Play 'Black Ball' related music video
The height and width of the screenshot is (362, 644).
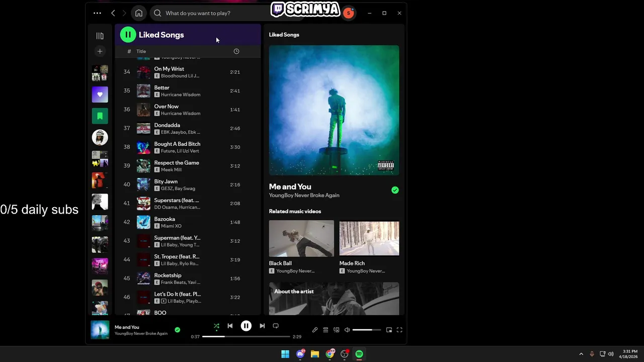click(x=301, y=238)
